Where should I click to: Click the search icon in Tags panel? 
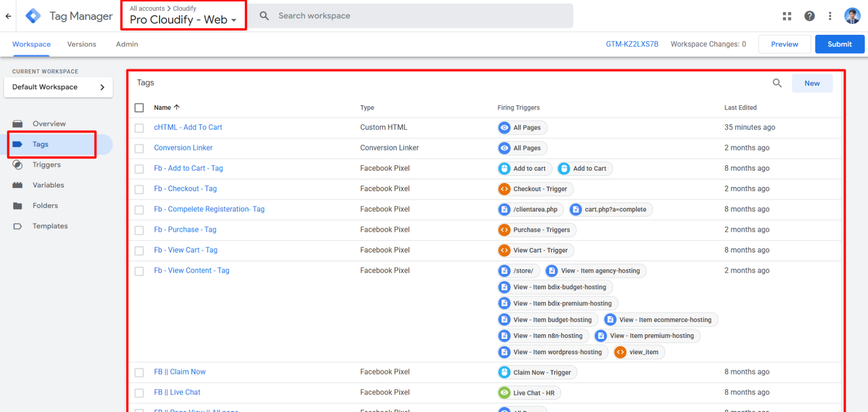[x=777, y=83]
